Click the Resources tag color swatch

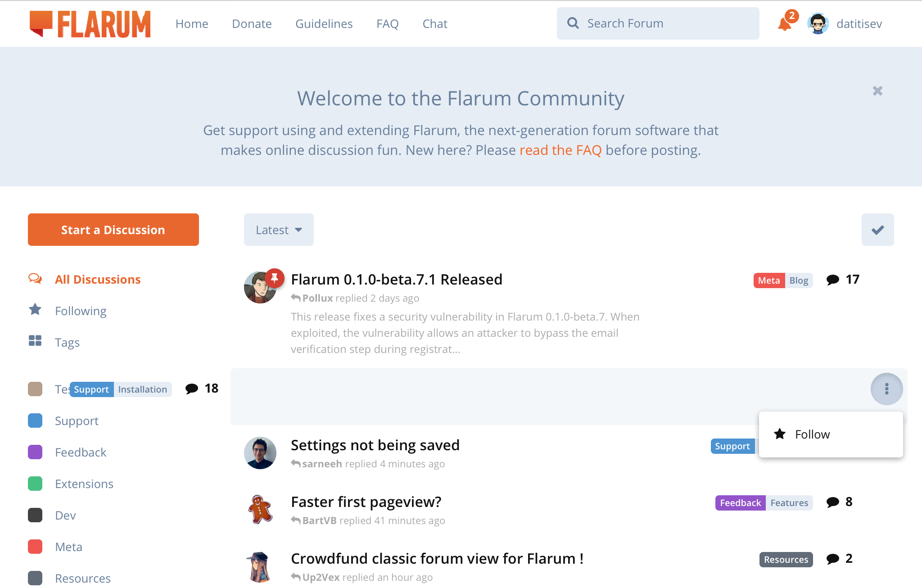click(35, 578)
